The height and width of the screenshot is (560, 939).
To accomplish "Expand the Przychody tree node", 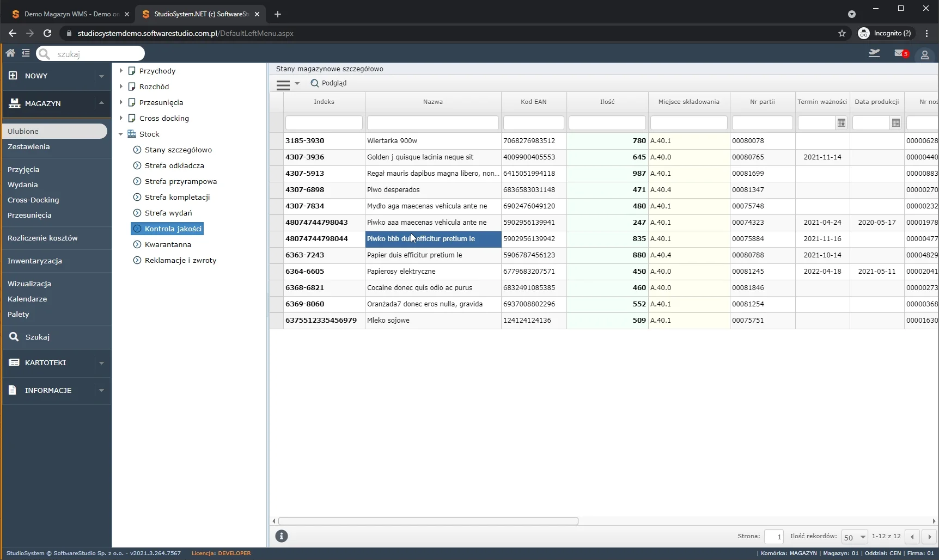I will (121, 71).
